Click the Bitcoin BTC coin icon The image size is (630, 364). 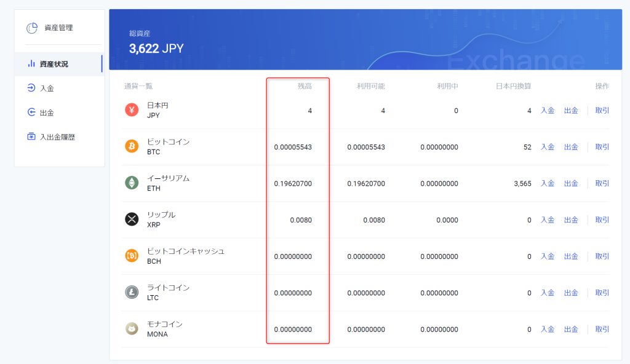coord(132,146)
